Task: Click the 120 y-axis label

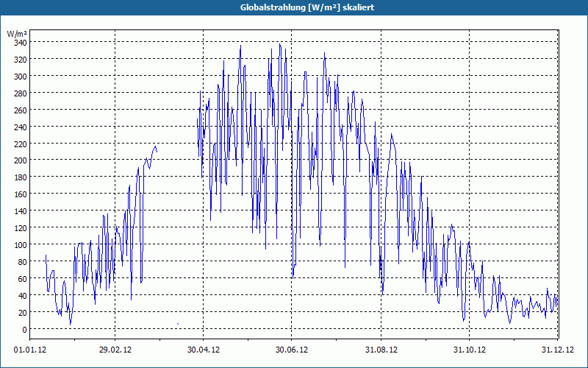Action: pos(21,228)
